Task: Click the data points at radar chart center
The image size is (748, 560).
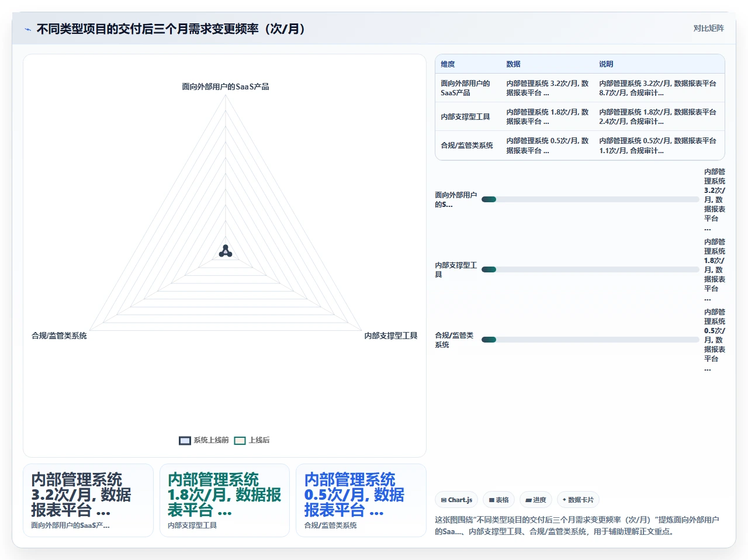Action: click(226, 252)
